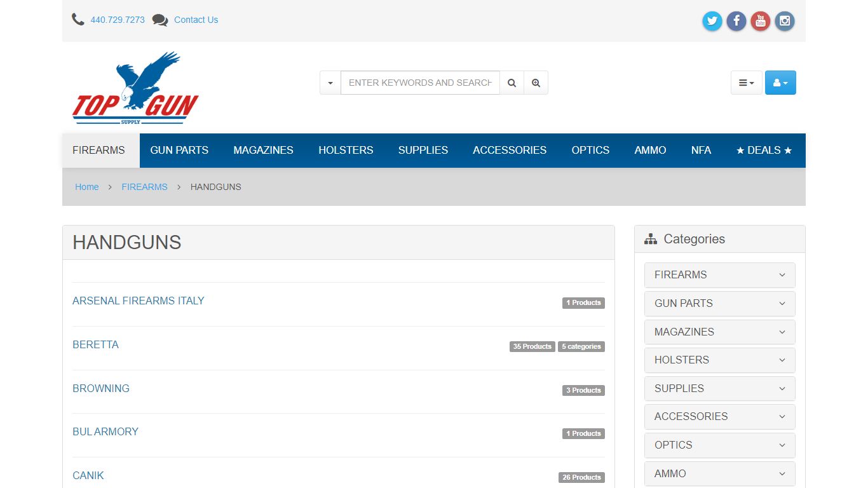Open the DEALS navigation item
The width and height of the screenshot is (868, 488).
click(764, 151)
